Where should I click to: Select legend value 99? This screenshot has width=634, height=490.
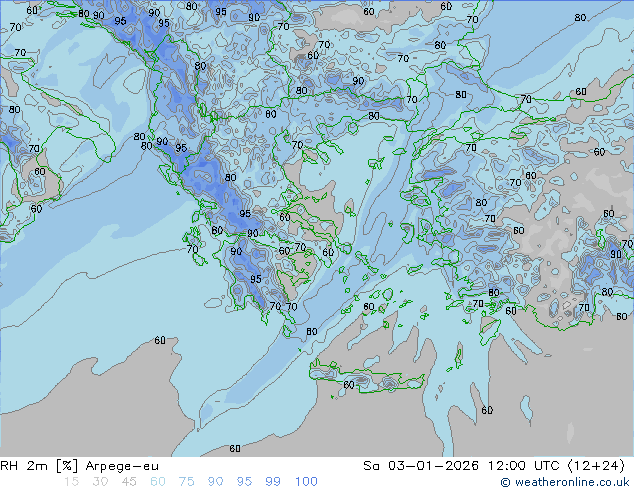[x=273, y=482]
